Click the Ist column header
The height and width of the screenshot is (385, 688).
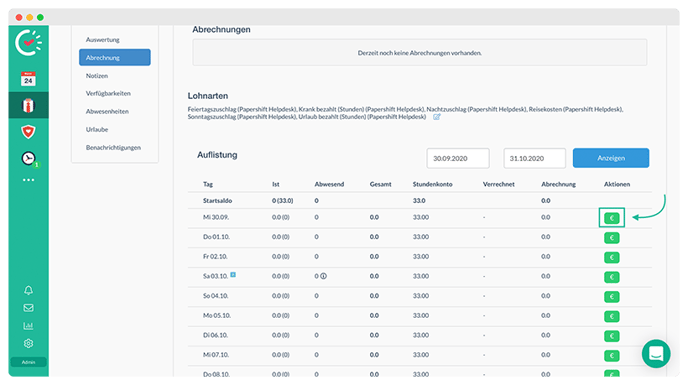click(276, 184)
